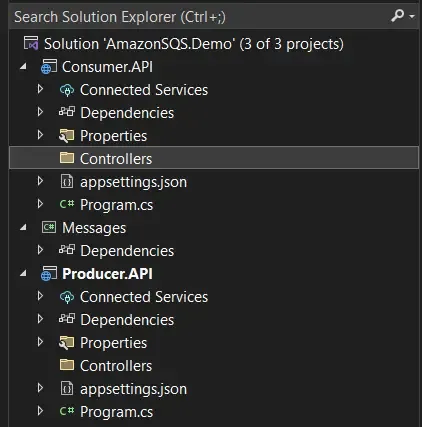The height and width of the screenshot is (427, 422).
Task: Expand appsettings.json under Producer.API
Action: pyautogui.click(x=40, y=388)
